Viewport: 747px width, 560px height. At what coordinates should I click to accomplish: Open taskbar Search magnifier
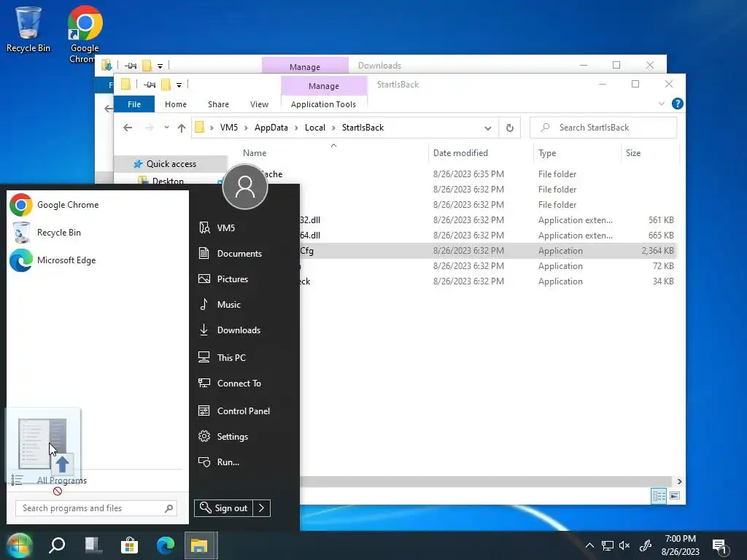[x=57, y=545]
